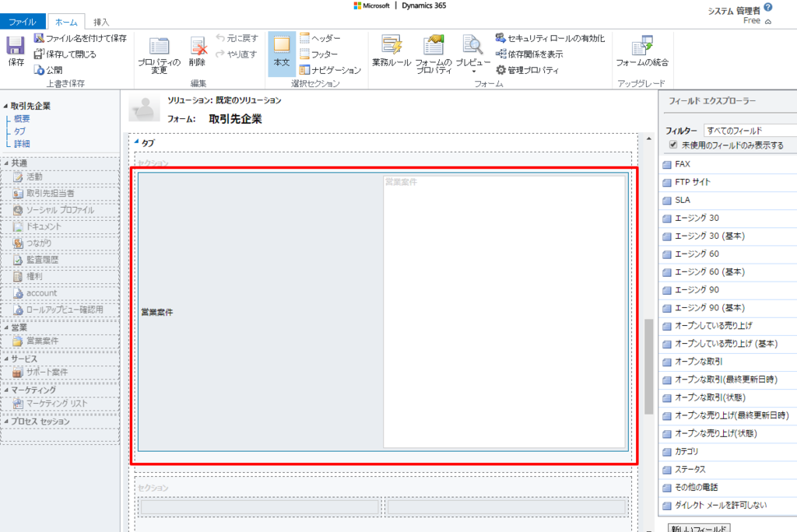The width and height of the screenshot is (797, 532).
Task: Collapse the 共通 group
Action: 6,163
